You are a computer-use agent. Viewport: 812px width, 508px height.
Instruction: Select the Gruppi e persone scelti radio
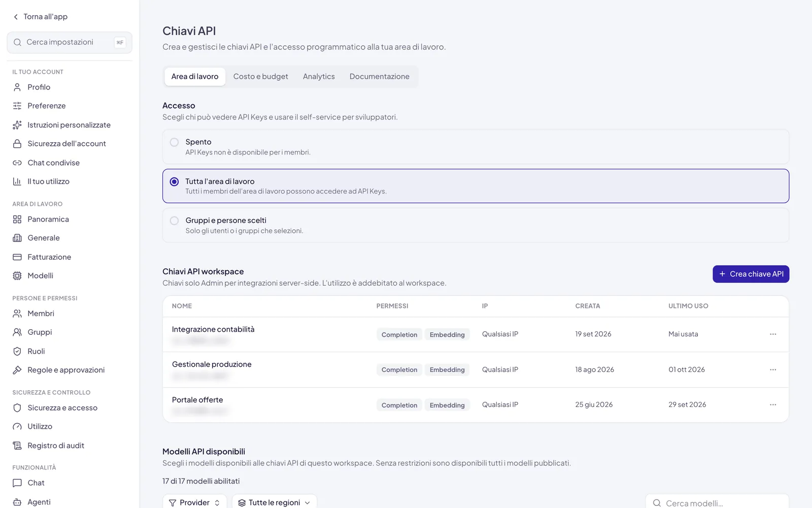[174, 221]
